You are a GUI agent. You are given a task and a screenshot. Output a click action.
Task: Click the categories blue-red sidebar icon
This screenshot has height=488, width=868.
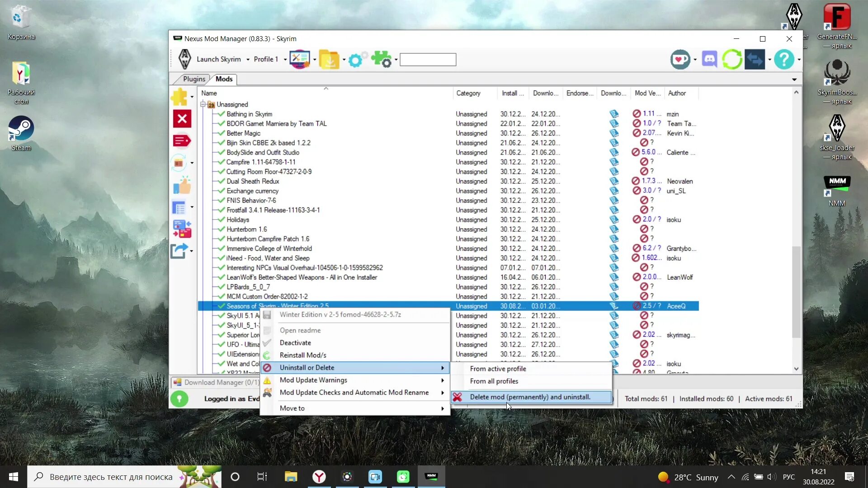182,229
